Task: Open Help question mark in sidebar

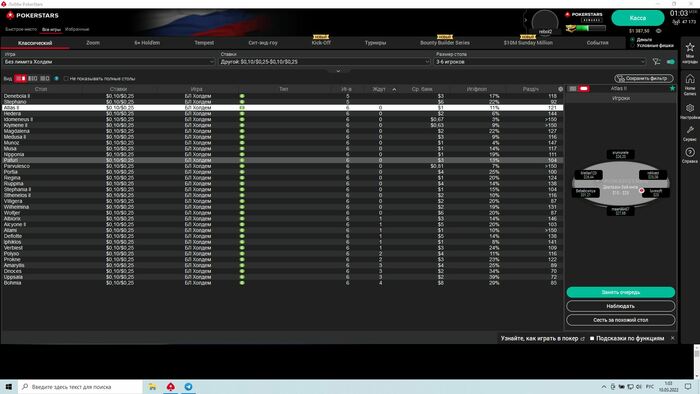Action: pyautogui.click(x=690, y=152)
